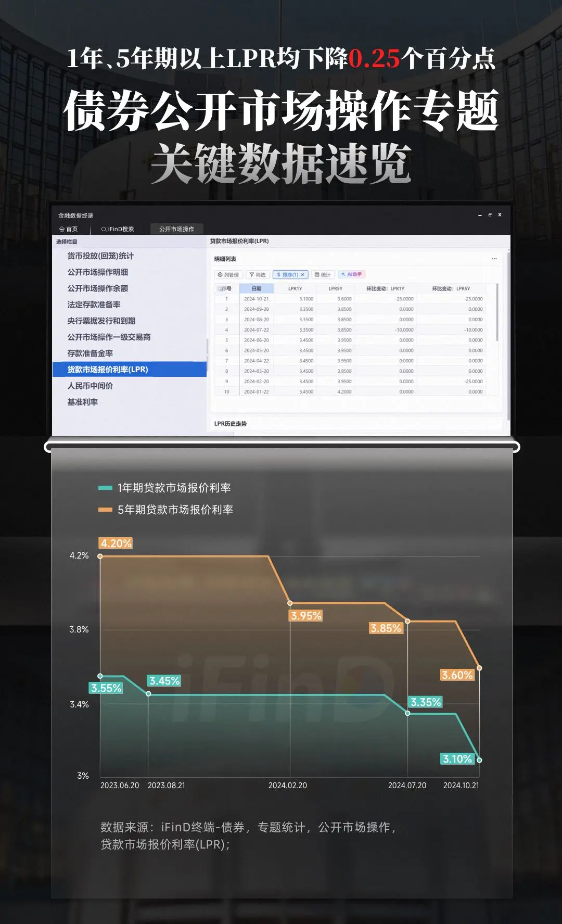
Task: Open 公开市场操作一级交易商 in the sidebar
Action: tap(109, 337)
